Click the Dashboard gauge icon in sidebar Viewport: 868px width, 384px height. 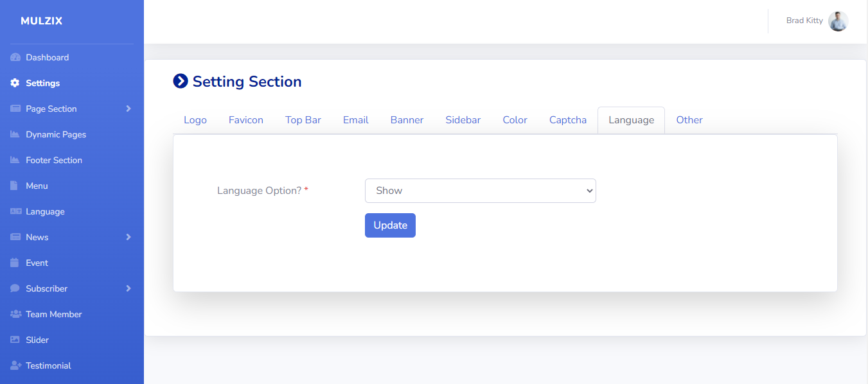(15, 57)
